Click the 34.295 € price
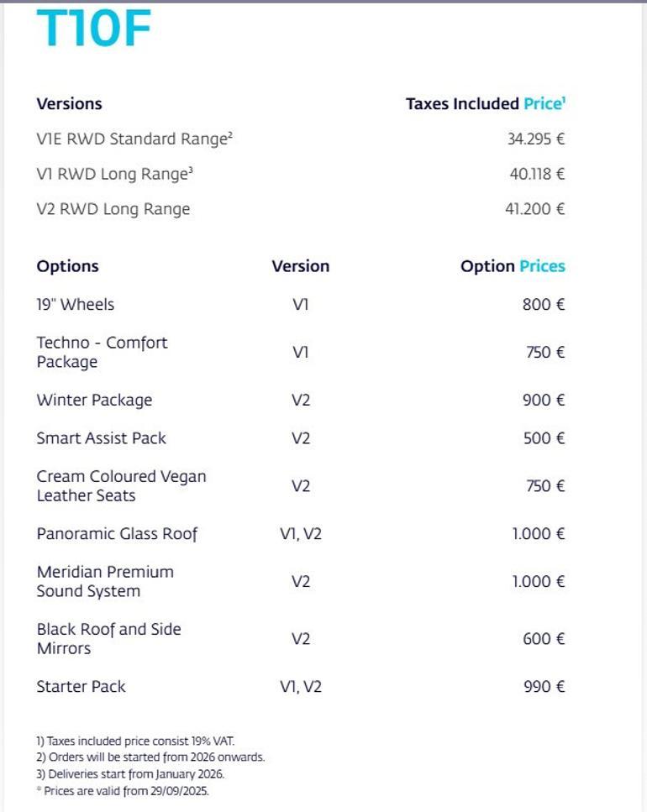This screenshot has width=647, height=812. pos(535,139)
